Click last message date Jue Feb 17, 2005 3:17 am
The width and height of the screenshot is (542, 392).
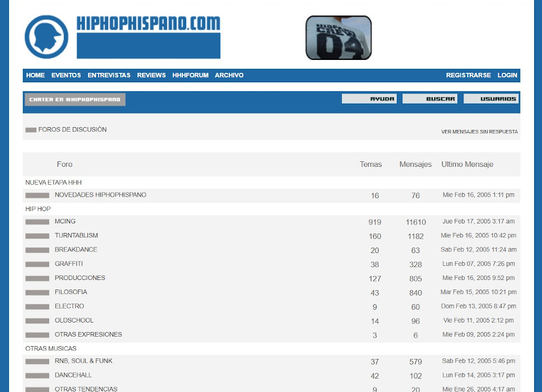point(479,221)
